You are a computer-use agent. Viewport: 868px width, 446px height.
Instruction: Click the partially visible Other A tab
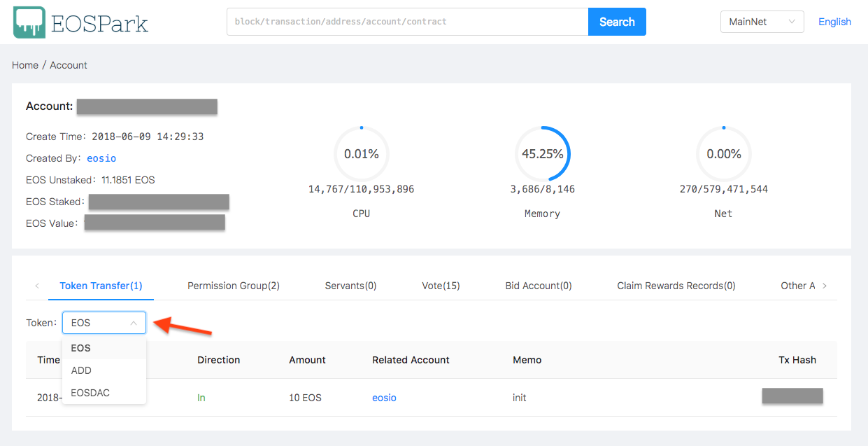pyautogui.click(x=798, y=286)
